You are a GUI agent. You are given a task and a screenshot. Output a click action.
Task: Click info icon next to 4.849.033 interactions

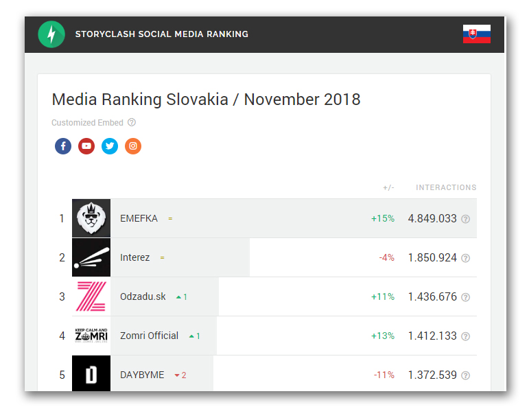[x=466, y=219]
